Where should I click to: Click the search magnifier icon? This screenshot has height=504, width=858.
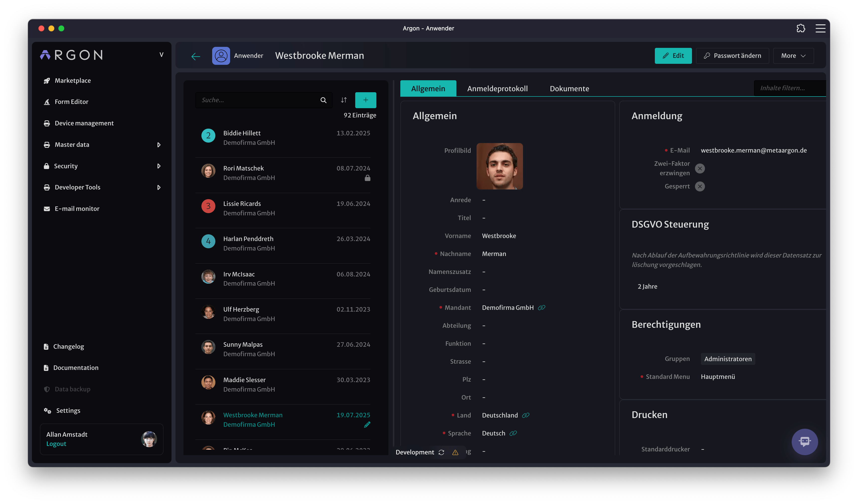coord(323,100)
